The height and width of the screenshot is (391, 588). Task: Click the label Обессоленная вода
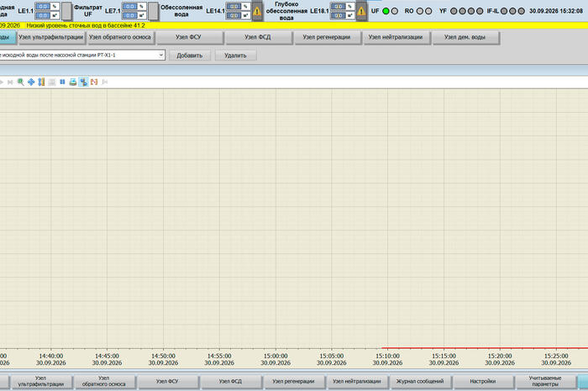181,10
